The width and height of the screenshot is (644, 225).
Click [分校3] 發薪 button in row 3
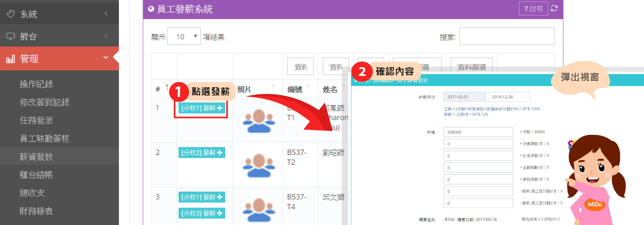tap(201, 213)
